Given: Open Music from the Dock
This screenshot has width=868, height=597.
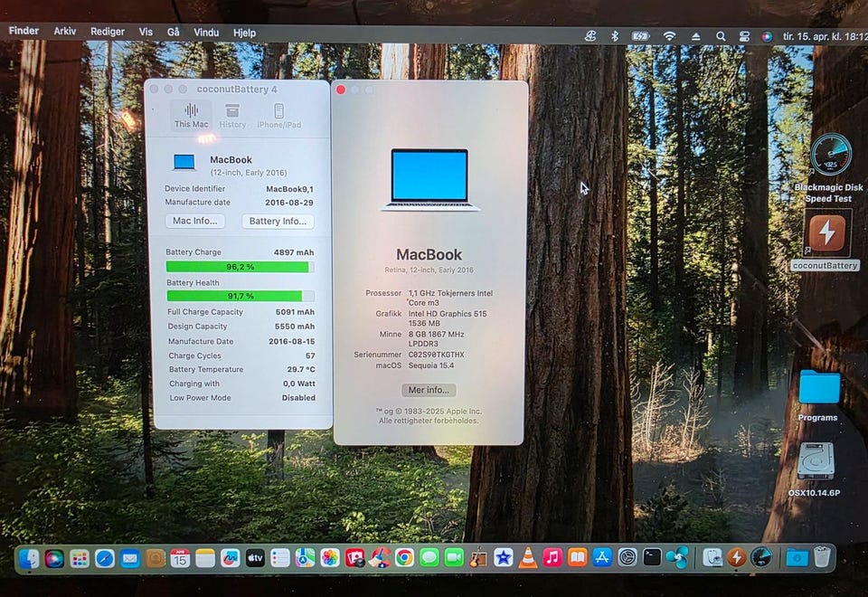Looking at the screenshot, I should pos(552,558).
